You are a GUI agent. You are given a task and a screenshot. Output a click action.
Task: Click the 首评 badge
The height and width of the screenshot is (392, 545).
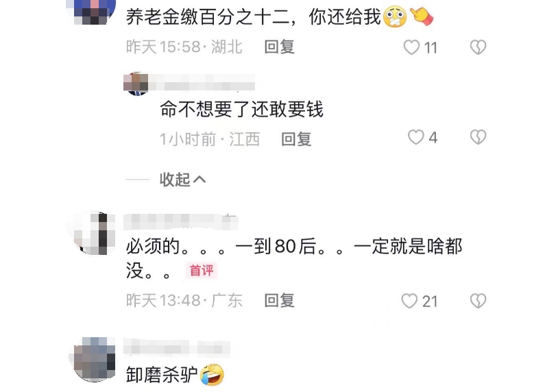pyautogui.click(x=202, y=271)
